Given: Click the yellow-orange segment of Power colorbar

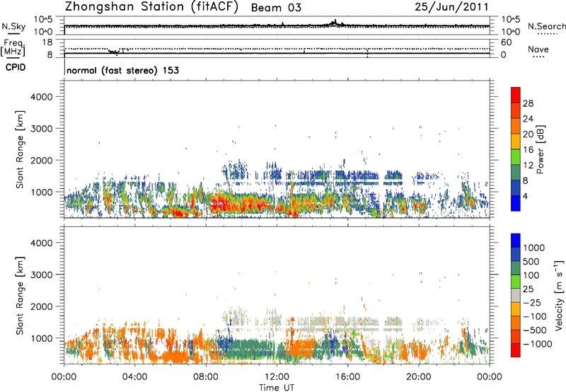Looking at the screenshot, I should 516,142.
